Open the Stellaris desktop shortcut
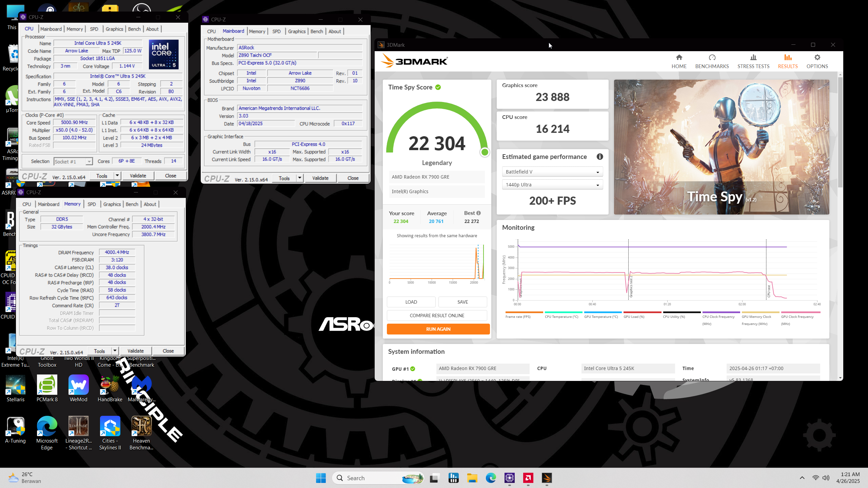Image resolution: width=868 pixels, height=488 pixels. click(16, 388)
